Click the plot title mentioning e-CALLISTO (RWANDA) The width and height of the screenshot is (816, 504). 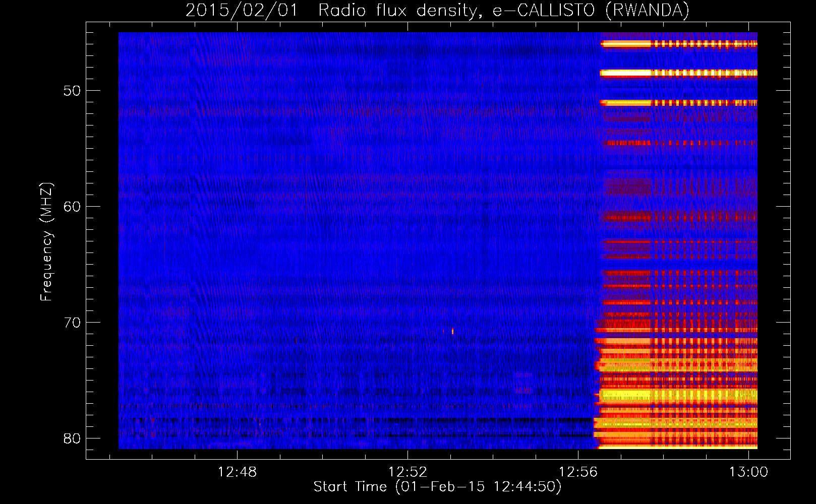coord(437,10)
